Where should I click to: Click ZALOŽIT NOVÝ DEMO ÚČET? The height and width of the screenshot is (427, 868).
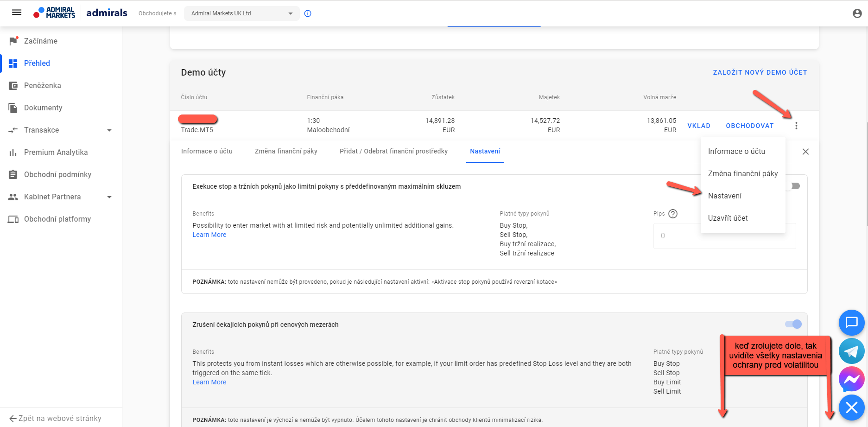pos(760,72)
